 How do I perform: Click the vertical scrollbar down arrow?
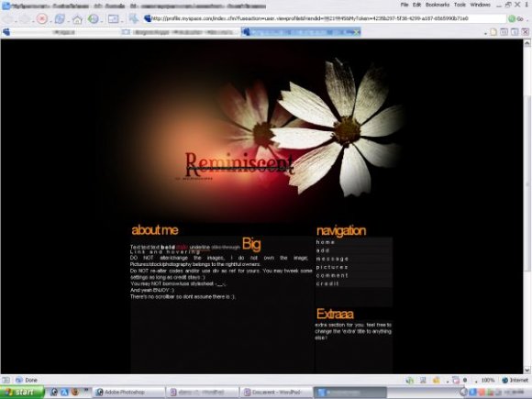coord(527,370)
